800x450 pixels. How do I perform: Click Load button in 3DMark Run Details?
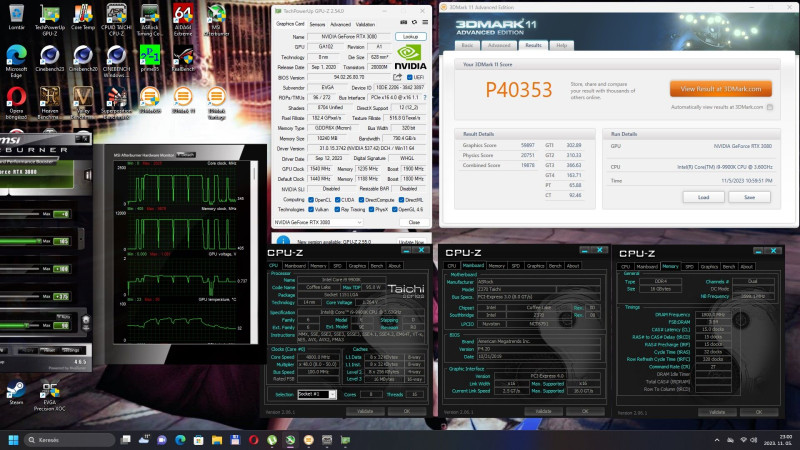pos(703,197)
